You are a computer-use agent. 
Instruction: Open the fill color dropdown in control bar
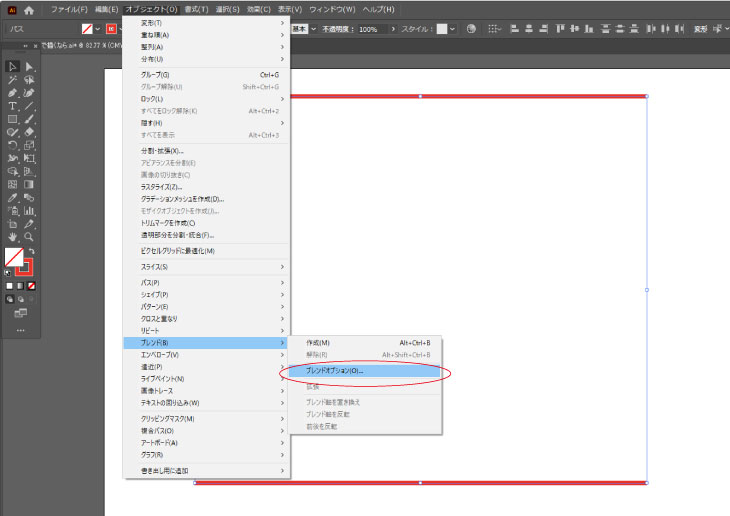[98, 29]
